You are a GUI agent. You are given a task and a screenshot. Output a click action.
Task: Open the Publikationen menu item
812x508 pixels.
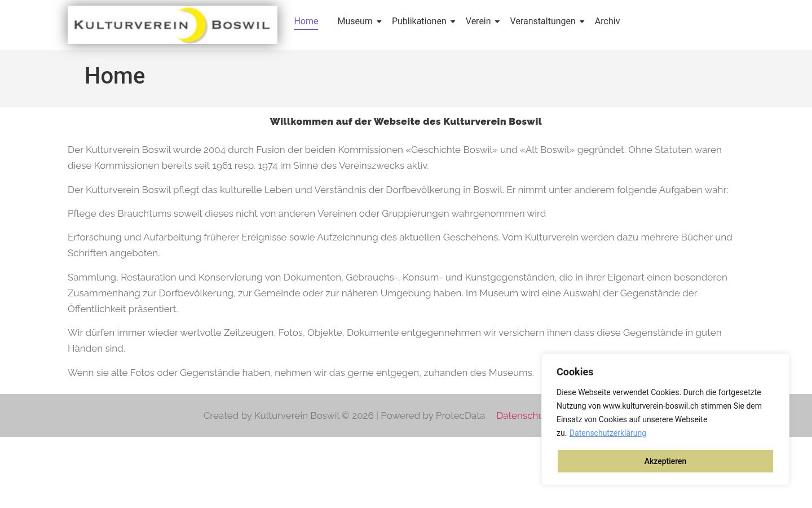(419, 21)
